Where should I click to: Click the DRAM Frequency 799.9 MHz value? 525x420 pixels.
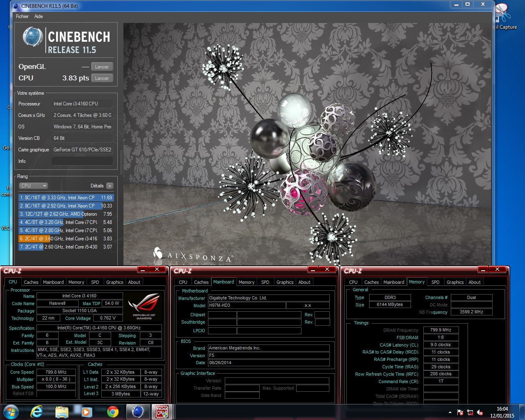point(441,330)
